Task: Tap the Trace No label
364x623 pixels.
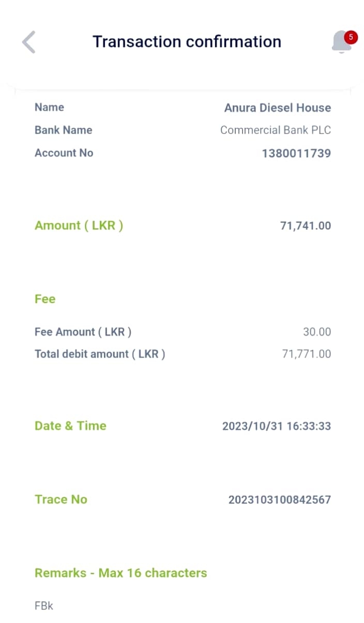Action: [x=61, y=499]
